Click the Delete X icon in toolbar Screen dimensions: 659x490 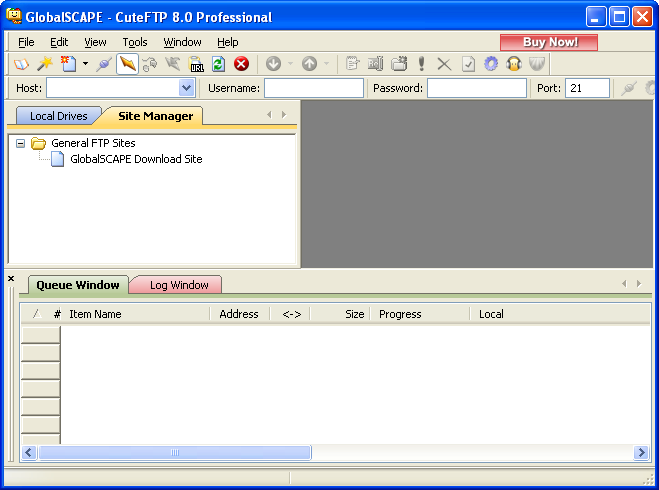click(x=444, y=64)
